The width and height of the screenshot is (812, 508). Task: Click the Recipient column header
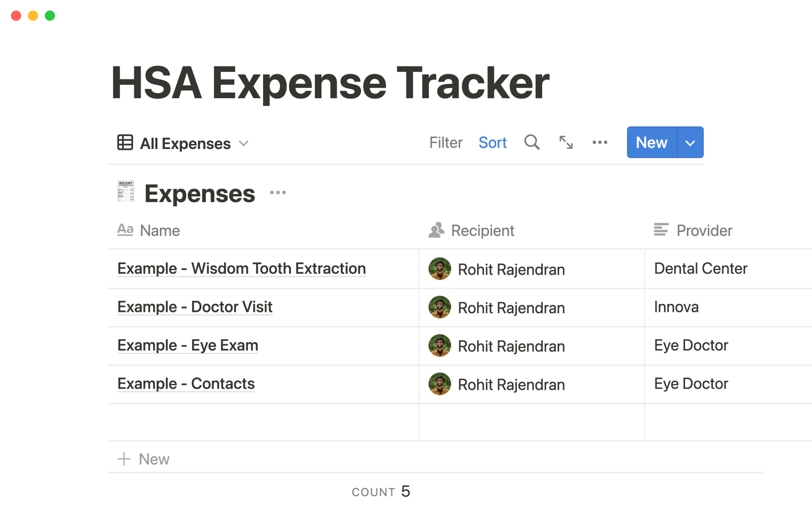[x=483, y=230]
